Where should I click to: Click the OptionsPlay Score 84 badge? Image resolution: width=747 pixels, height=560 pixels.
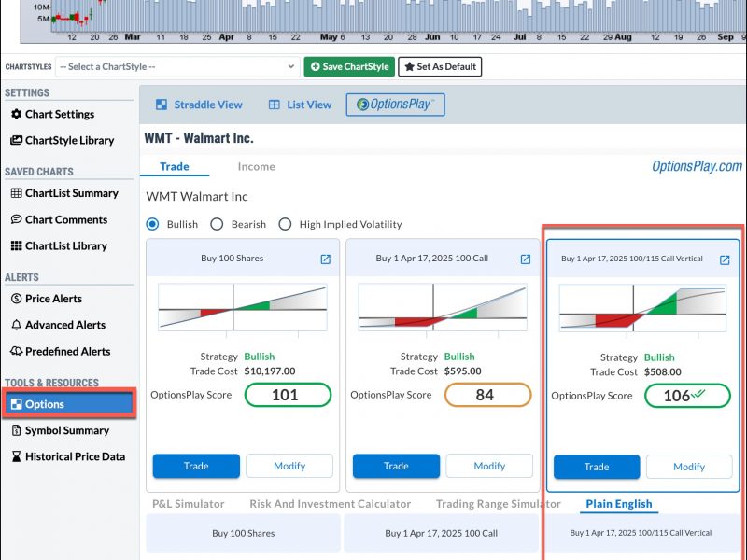tap(487, 395)
